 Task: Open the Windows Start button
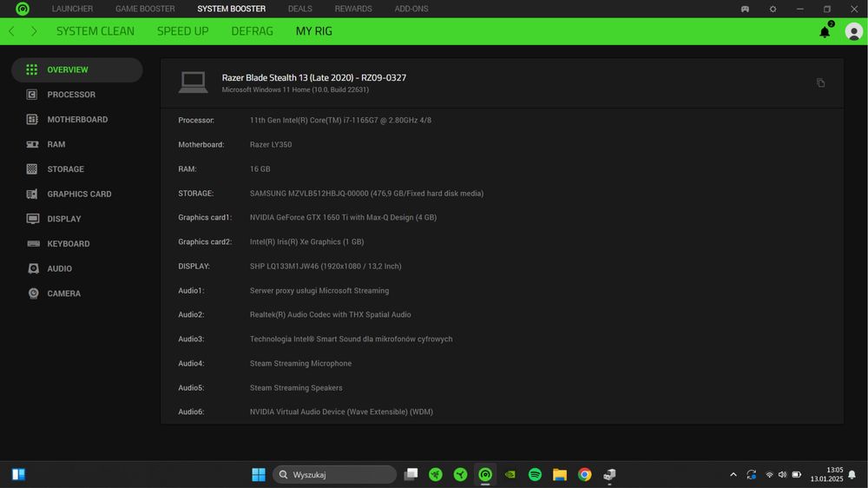click(x=259, y=475)
